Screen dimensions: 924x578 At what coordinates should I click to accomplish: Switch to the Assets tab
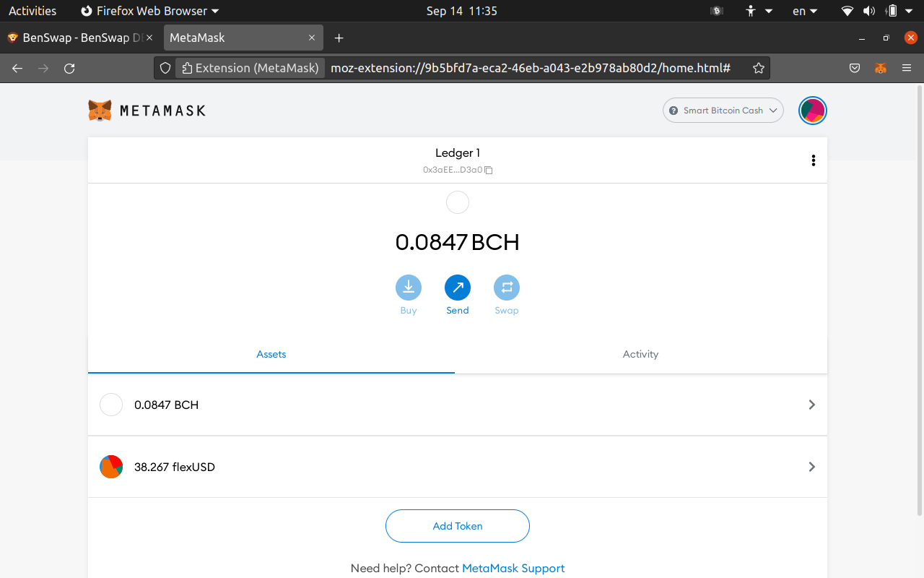coord(271,354)
